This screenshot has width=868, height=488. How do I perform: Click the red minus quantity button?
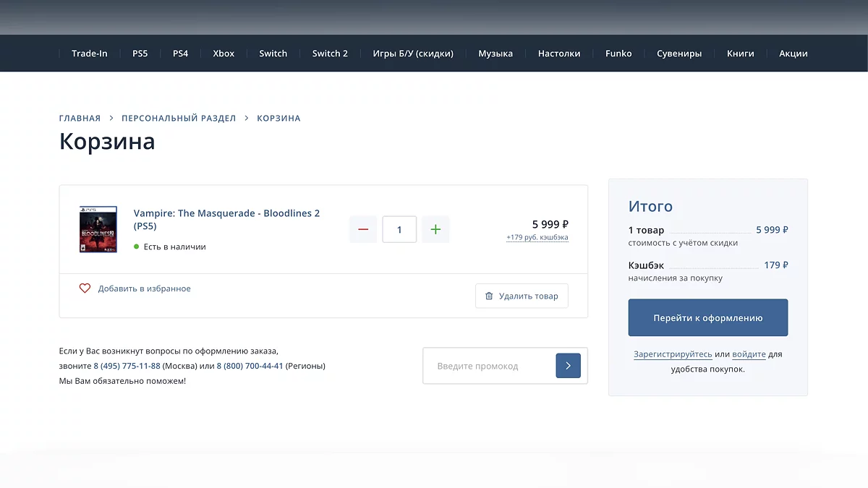tap(363, 230)
